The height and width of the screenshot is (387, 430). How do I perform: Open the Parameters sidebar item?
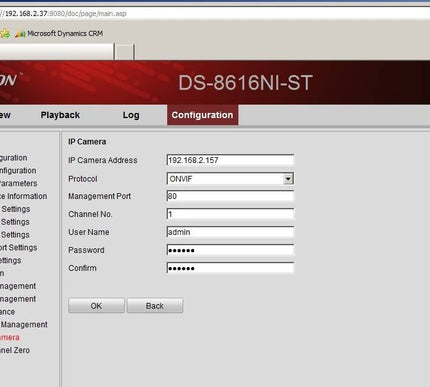click(18, 183)
